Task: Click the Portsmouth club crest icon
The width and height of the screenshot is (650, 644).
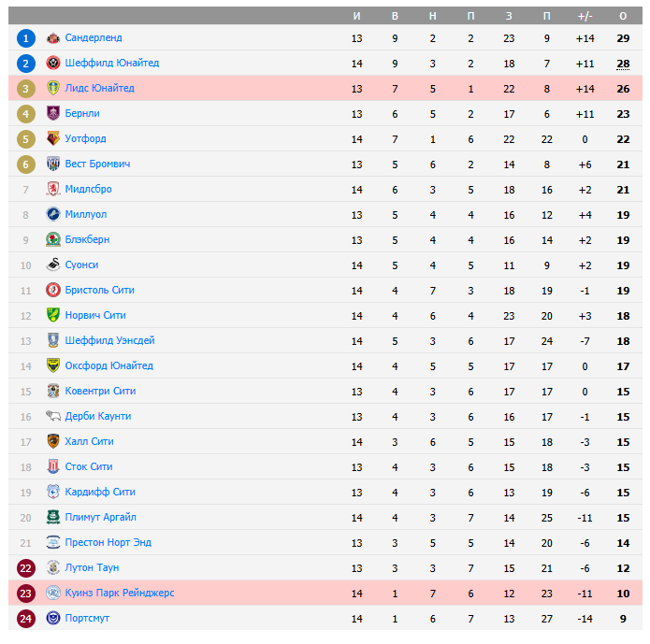Action: point(53,619)
